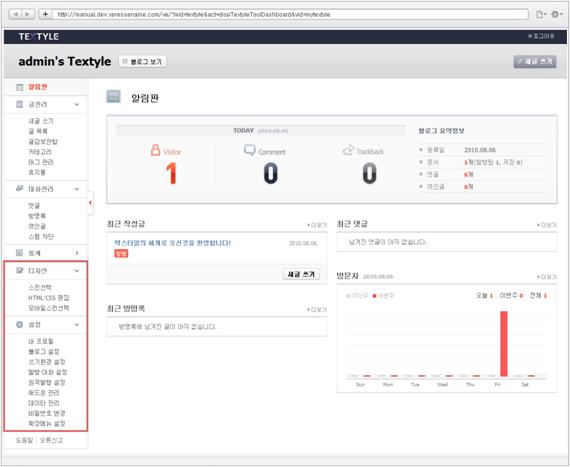Collapse the sidebar with the red arrow handle
The image size is (570, 467).
tap(90, 203)
